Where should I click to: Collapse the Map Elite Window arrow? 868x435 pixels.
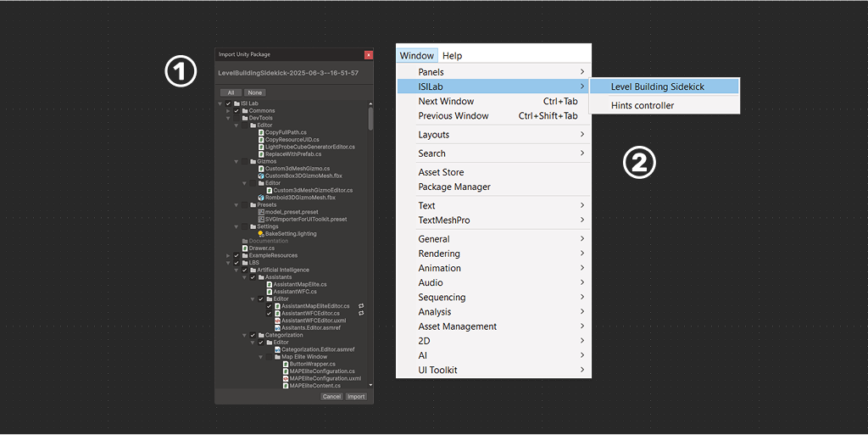[x=261, y=357]
